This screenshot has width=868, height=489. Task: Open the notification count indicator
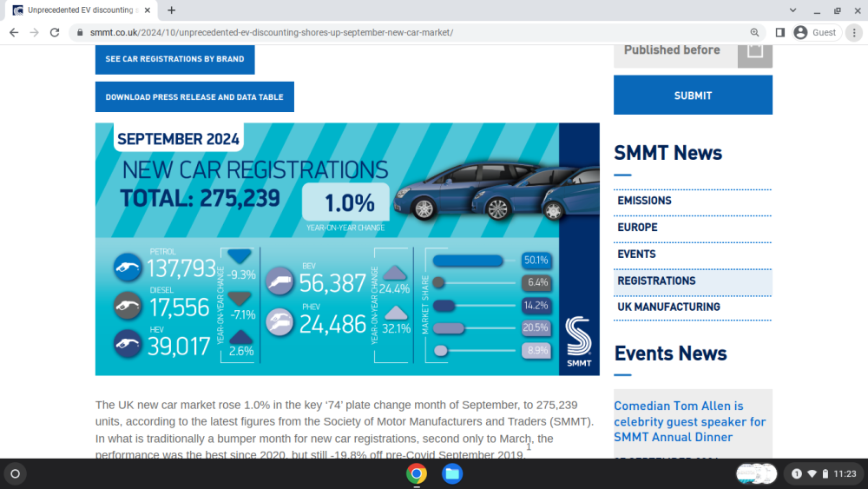click(797, 474)
